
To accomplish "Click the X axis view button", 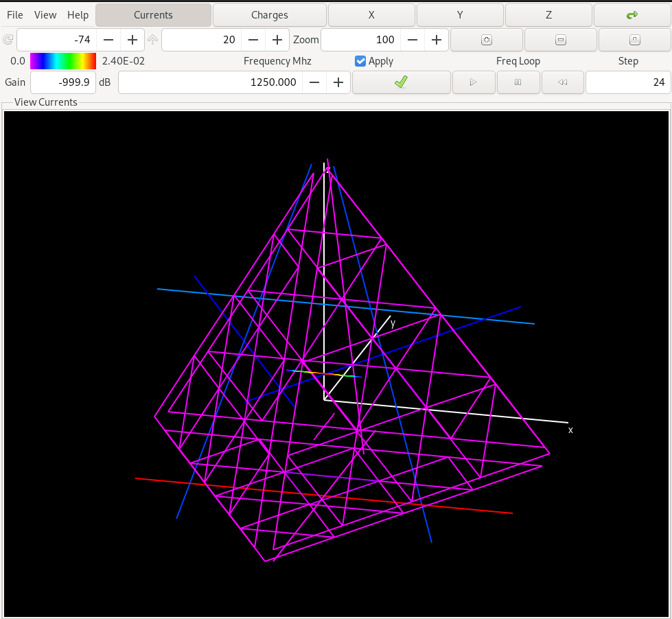I will tap(371, 14).
